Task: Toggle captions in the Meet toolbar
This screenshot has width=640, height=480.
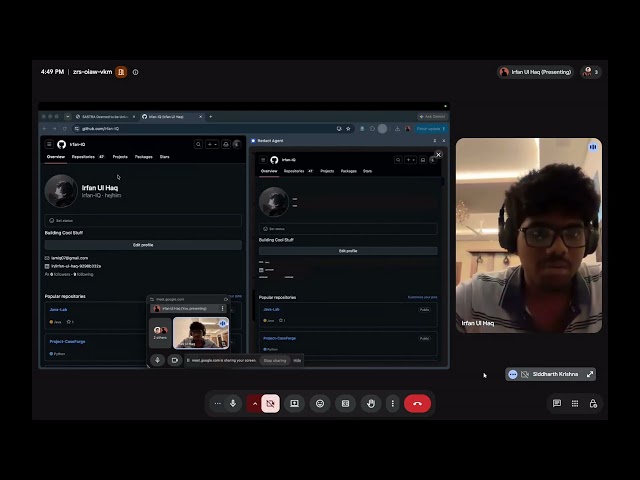Action: (345, 403)
